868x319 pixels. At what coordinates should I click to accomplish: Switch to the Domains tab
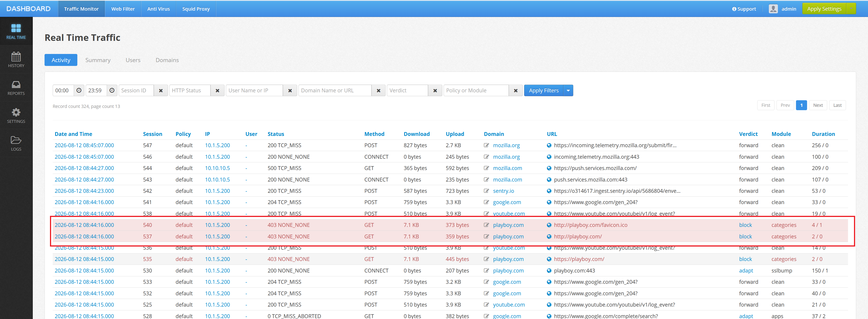167,60
